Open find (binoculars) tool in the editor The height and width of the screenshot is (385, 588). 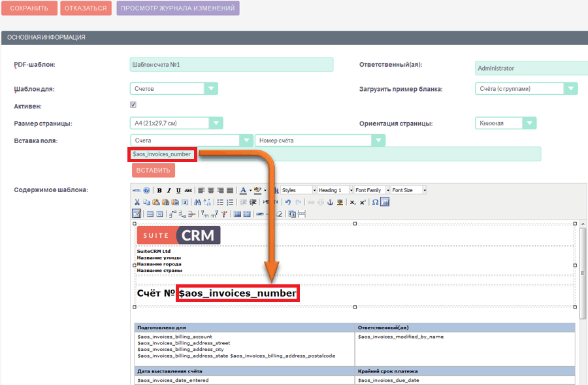(197, 202)
